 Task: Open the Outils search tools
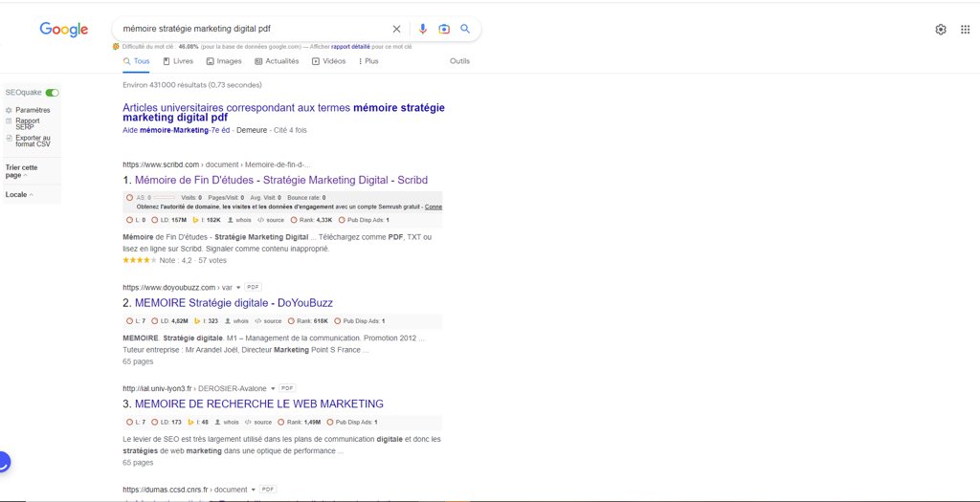click(x=459, y=61)
